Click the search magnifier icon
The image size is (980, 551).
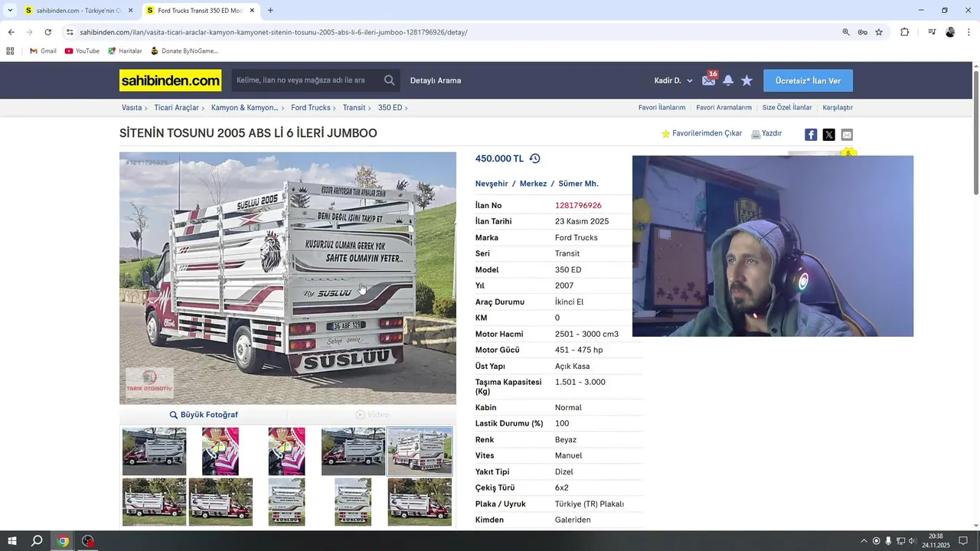pyautogui.click(x=390, y=80)
